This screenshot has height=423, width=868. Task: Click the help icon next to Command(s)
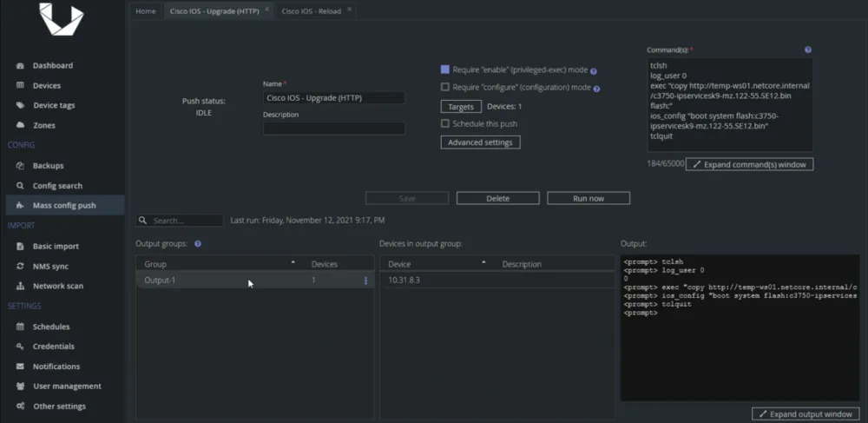click(x=807, y=50)
